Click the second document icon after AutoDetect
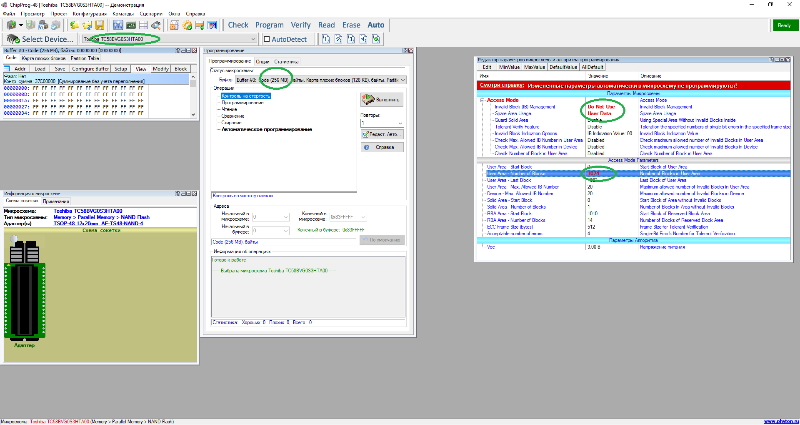 [x=338, y=39]
